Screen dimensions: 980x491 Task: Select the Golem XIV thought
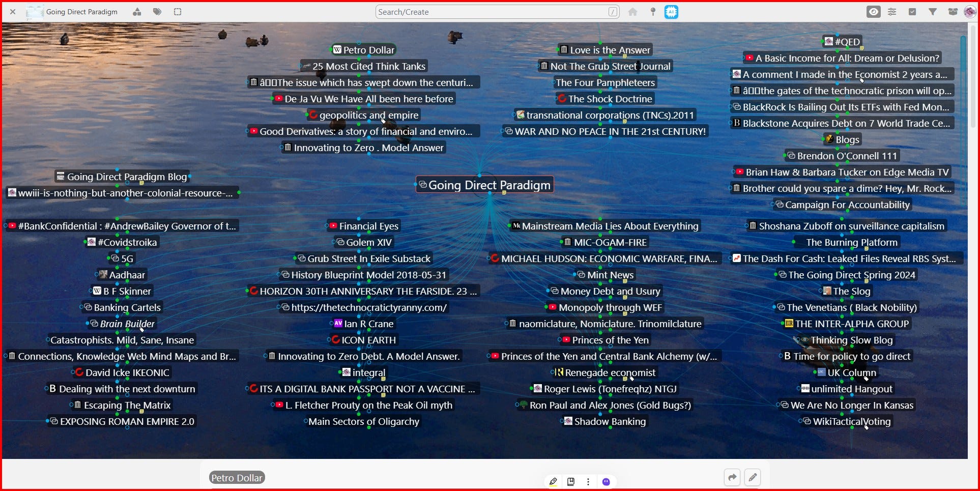click(x=363, y=242)
